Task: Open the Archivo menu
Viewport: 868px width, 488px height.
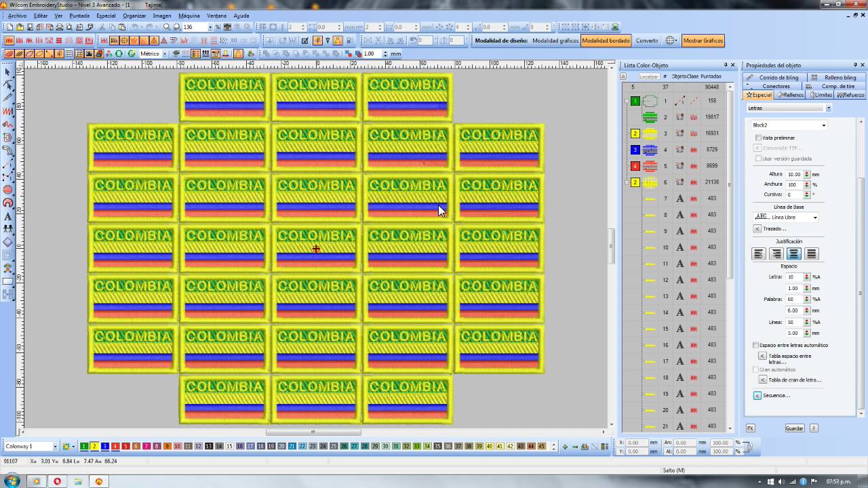Action: click(x=18, y=16)
